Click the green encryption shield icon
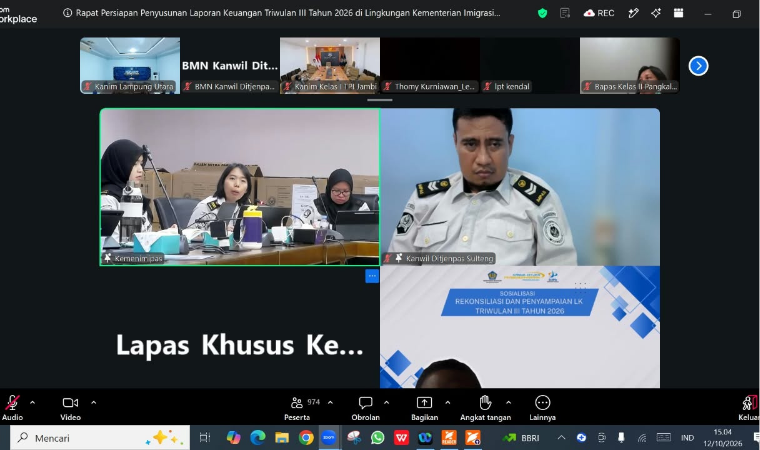This screenshot has height=450, width=760. point(542,13)
